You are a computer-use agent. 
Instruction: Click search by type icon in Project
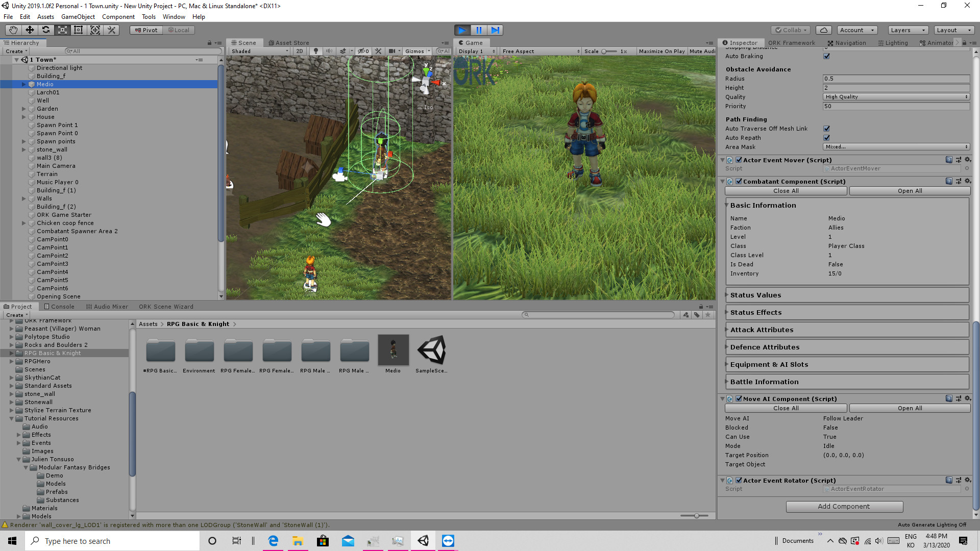686,315
